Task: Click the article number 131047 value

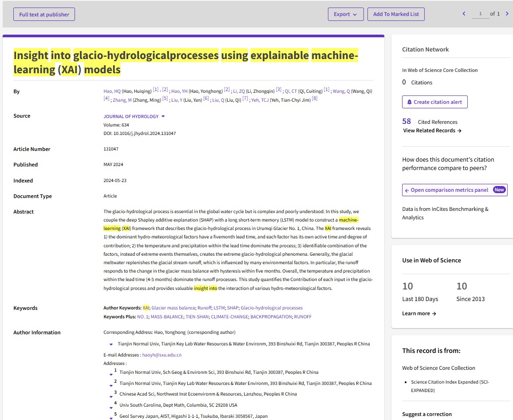Action: pyautogui.click(x=111, y=149)
